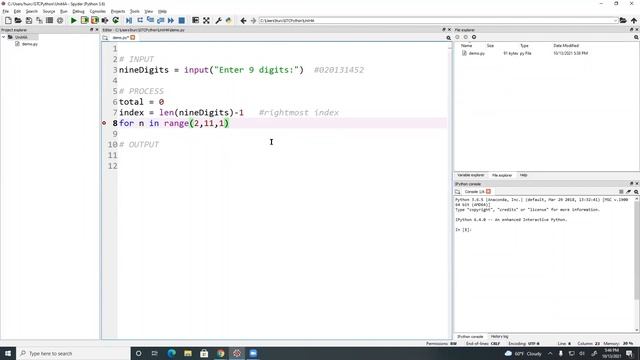640x360 pixels.
Task: Select demo.py in the Project explorer
Action: click(x=29, y=44)
